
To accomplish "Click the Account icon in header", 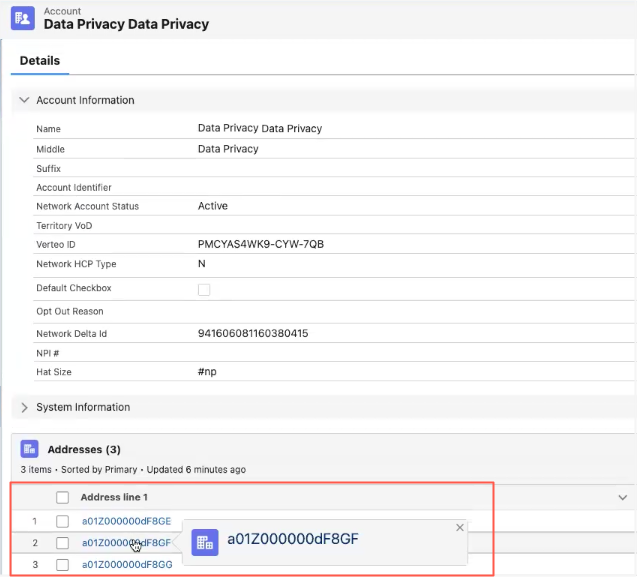I will pyautogui.click(x=23, y=18).
